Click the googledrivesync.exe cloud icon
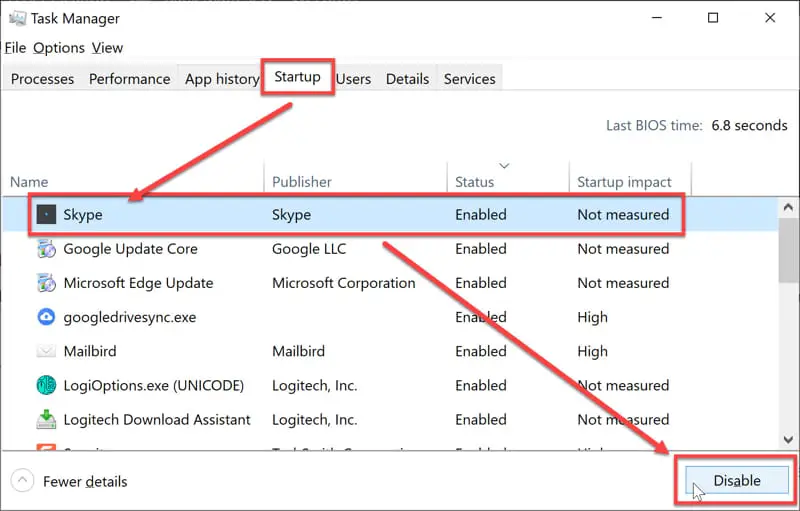The width and height of the screenshot is (800, 511). 46,317
